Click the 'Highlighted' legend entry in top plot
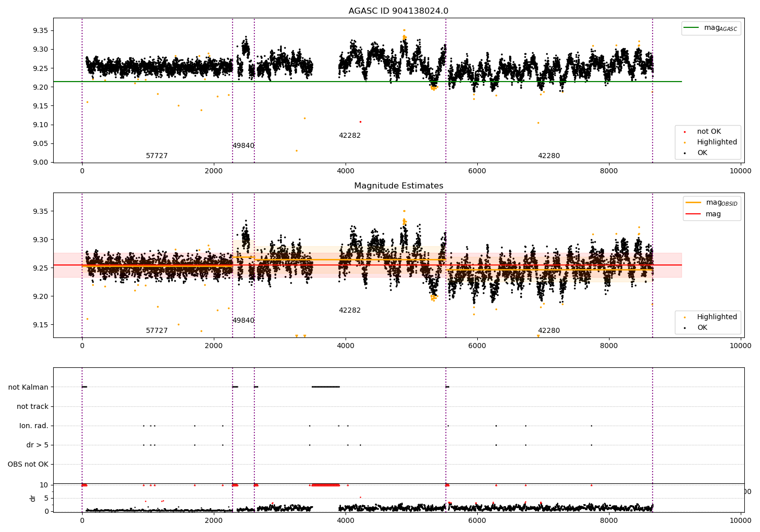 coord(711,142)
